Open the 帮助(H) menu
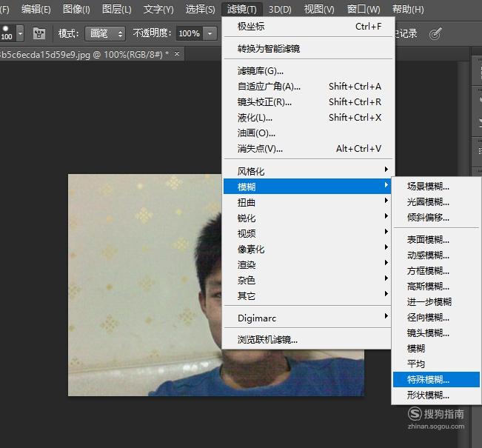This screenshot has width=482, height=448. [408, 9]
